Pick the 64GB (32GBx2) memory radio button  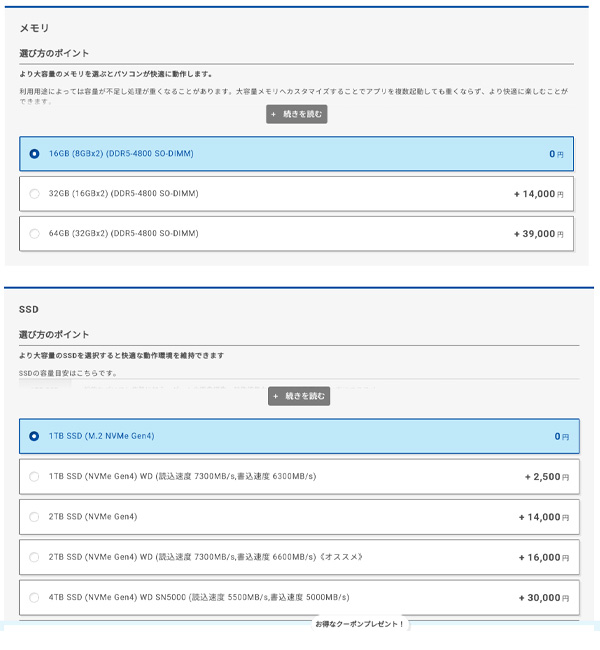tap(35, 234)
